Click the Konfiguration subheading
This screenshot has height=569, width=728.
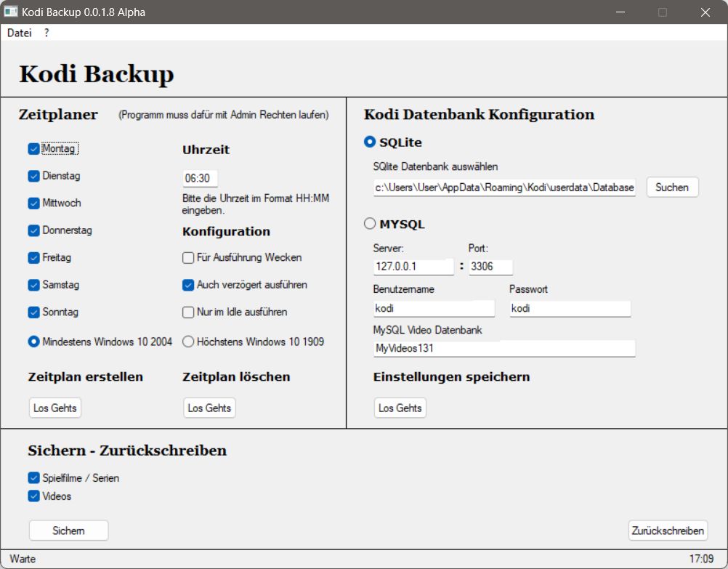tap(226, 231)
